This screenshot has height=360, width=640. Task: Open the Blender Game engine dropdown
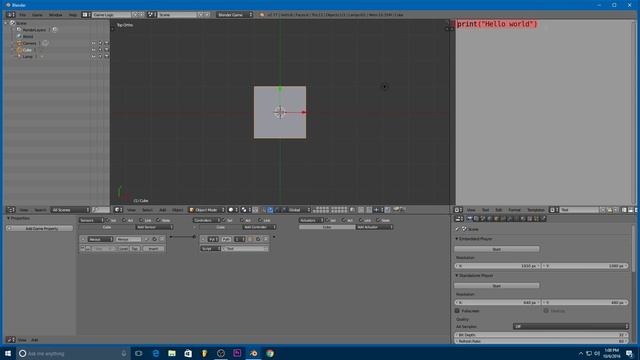point(234,15)
